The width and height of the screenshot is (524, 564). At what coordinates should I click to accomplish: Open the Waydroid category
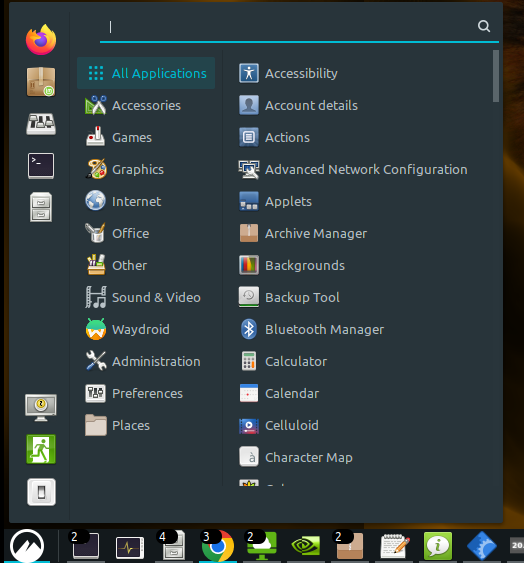146,329
